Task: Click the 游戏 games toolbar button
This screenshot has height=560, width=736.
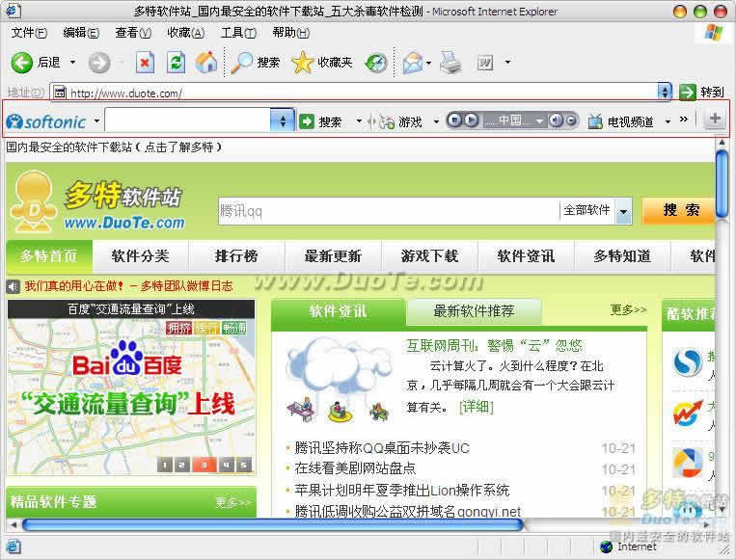Action: point(400,122)
